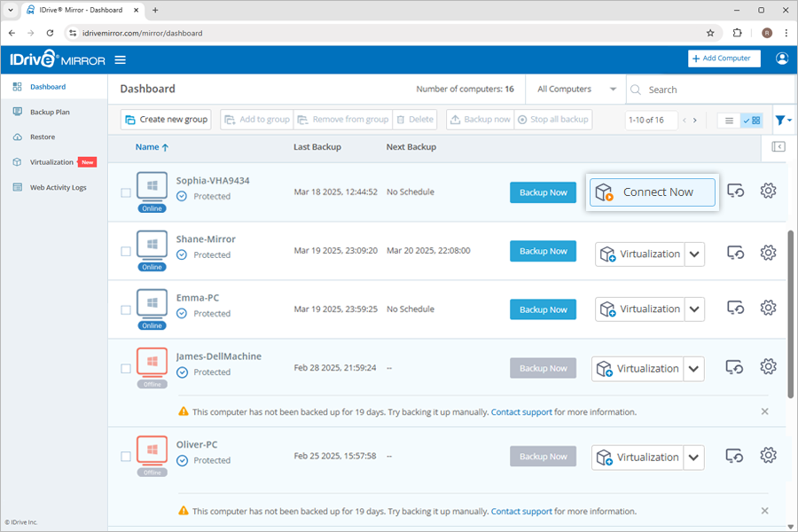Dismiss warning under Oliver-PC
The height and width of the screenshot is (532, 798).
coord(764,511)
